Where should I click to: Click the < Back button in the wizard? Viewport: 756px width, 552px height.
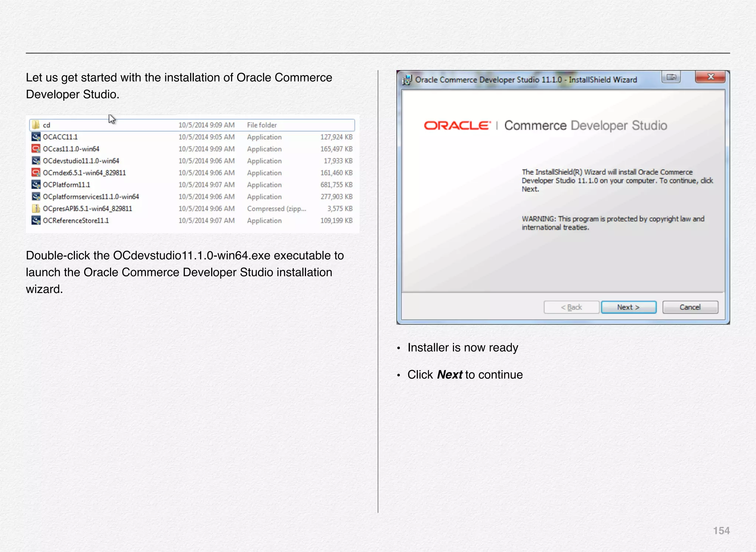point(571,307)
